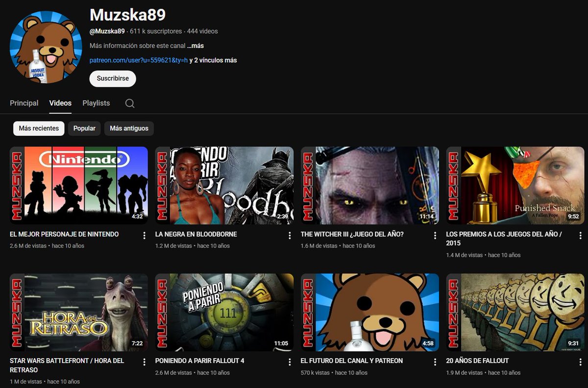Sort videos by Más recientes
This screenshot has width=588, height=388.
click(39, 128)
